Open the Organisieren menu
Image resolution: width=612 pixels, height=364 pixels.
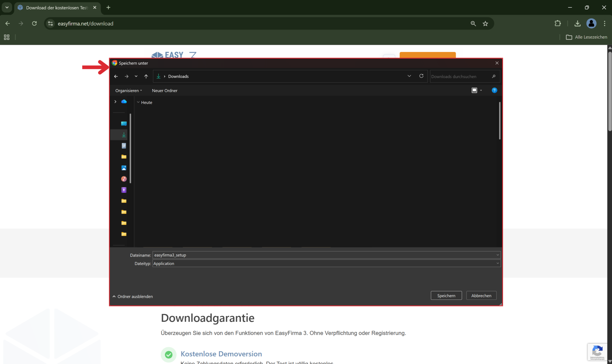(128, 91)
